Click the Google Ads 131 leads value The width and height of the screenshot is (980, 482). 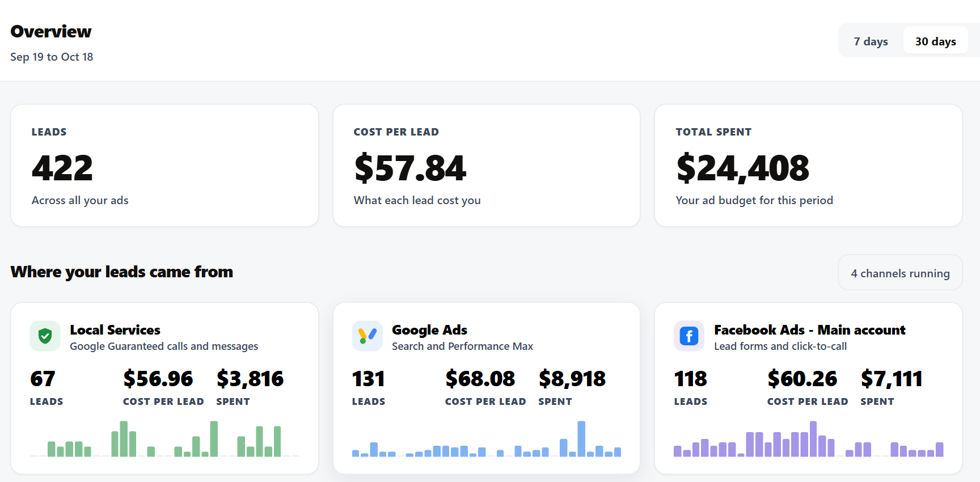[369, 379]
